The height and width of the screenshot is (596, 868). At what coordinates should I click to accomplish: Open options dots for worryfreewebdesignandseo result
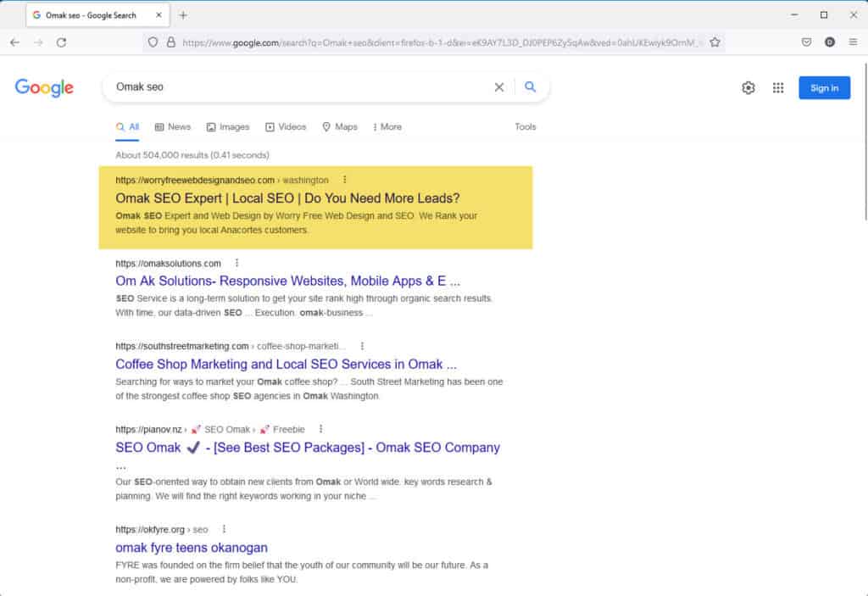pos(344,180)
